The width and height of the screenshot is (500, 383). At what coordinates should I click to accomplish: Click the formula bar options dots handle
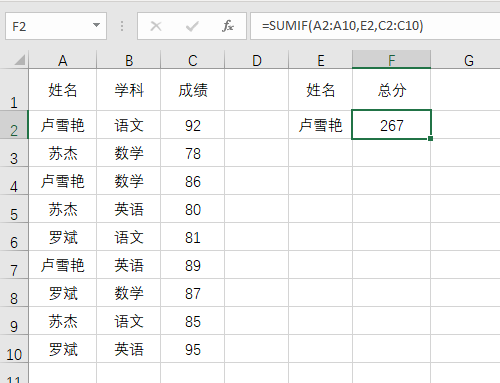pyautogui.click(x=122, y=26)
